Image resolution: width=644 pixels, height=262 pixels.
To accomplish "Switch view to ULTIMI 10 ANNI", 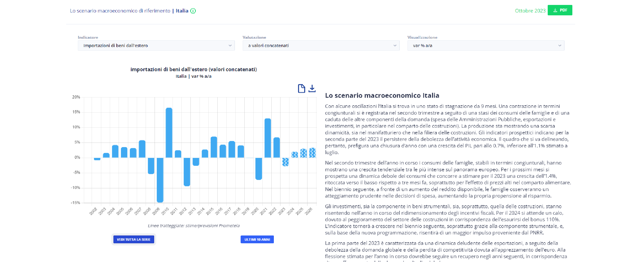I will 257,239.
